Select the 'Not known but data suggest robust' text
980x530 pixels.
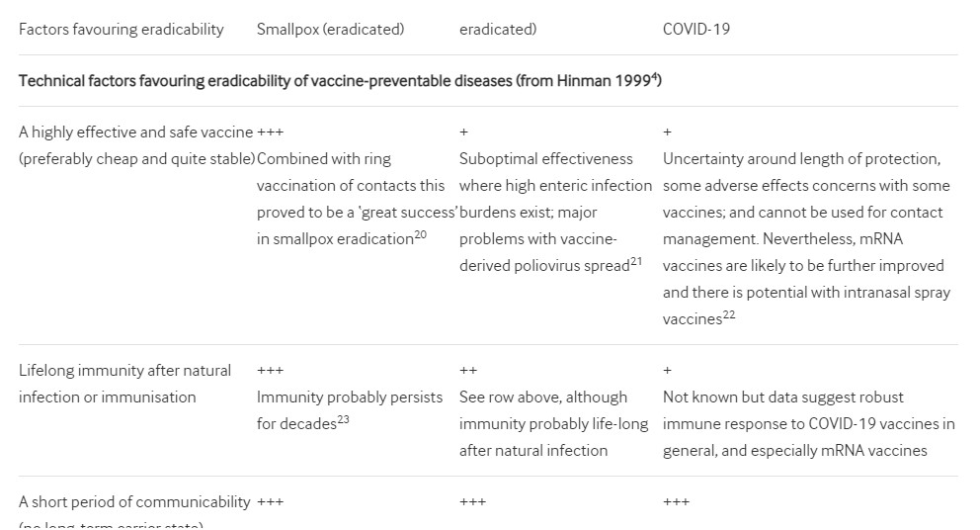(x=782, y=397)
